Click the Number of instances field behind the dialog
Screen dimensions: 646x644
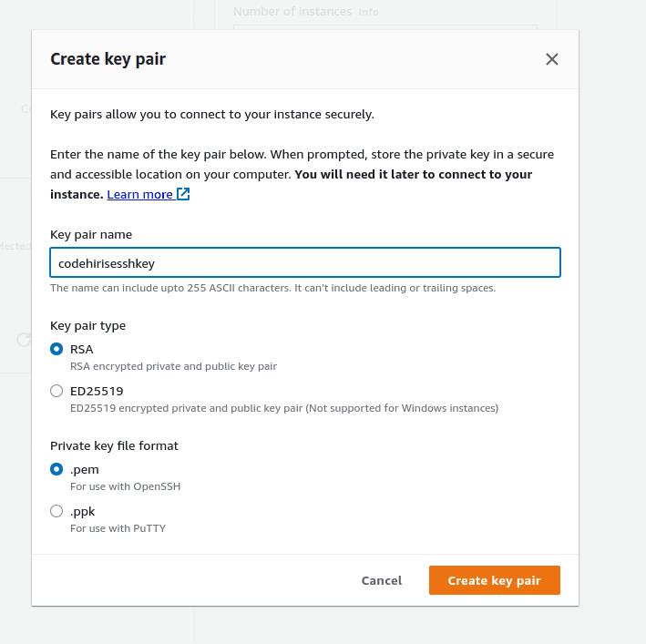coord(385,27)
